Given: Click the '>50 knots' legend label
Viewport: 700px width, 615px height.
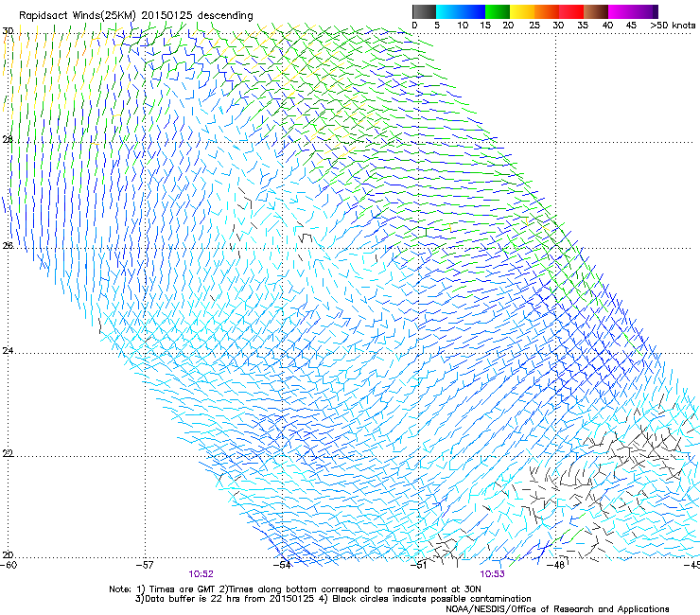Looking at the screenshot, I should [x=673, y=26].
